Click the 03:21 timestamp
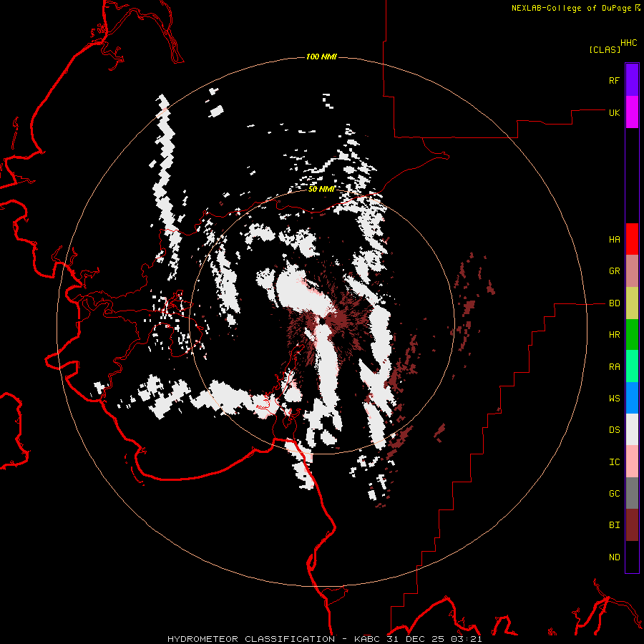Viewport: 644px width, 644px height. tap(468, 639)
